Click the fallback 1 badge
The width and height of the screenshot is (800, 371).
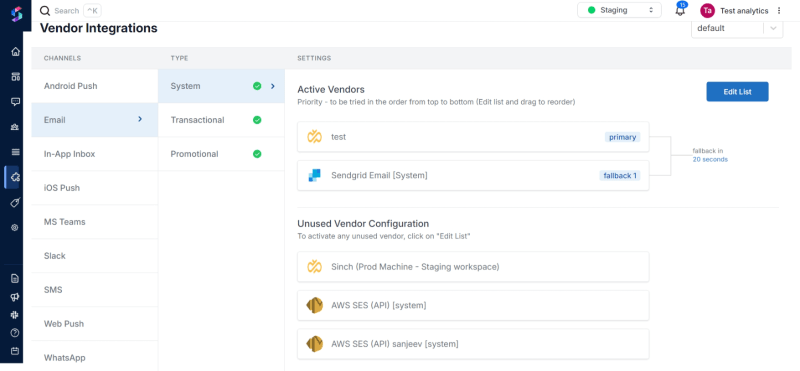(619, 176)
